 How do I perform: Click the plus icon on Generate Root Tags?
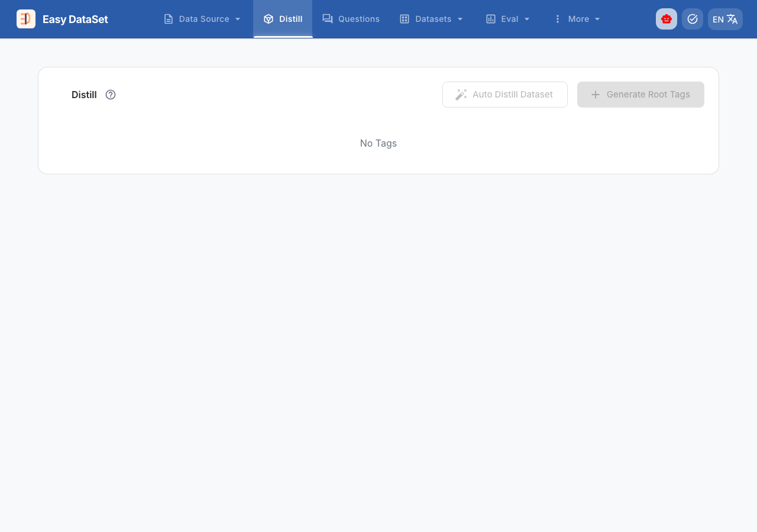(x=596, y=95)
